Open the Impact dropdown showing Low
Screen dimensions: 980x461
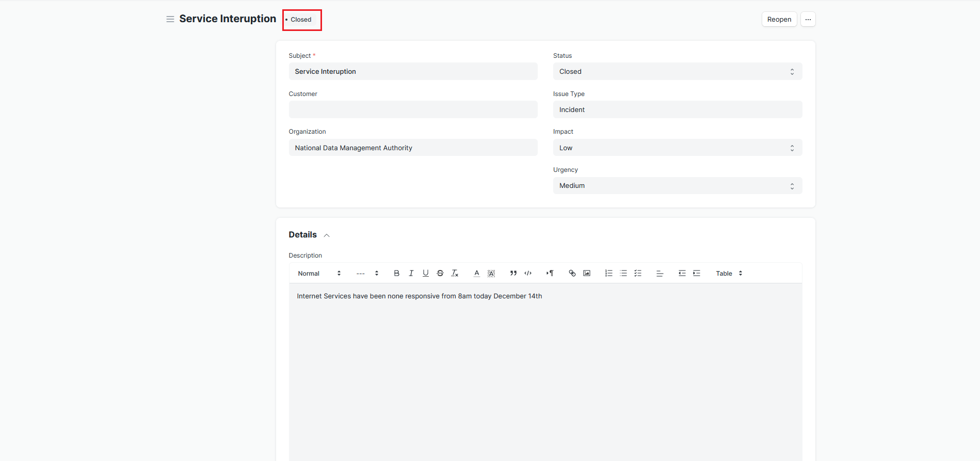[677, 148]
